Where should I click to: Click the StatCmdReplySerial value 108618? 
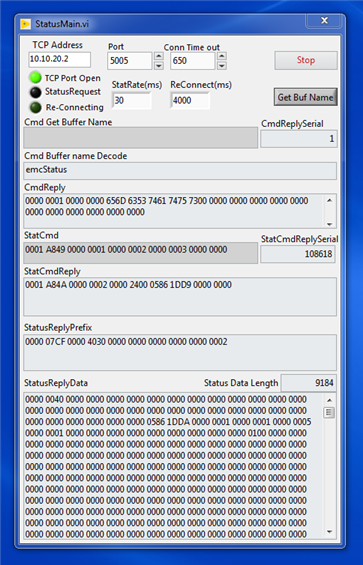(x=318, y=254)
